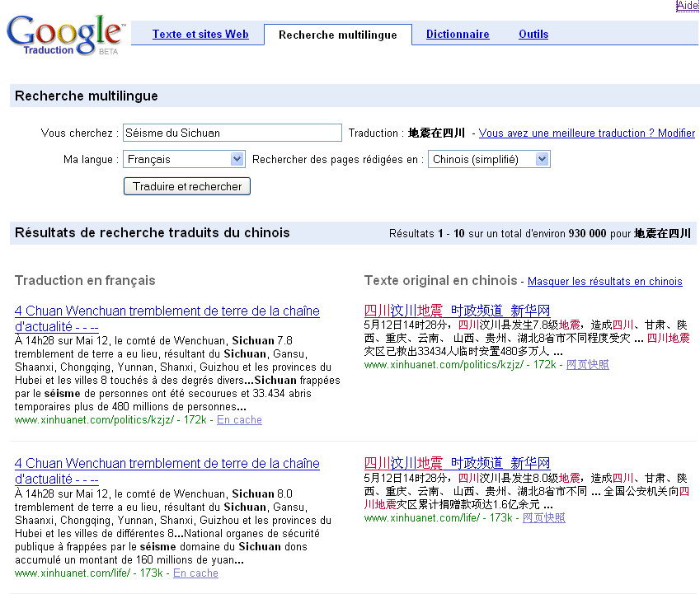The image size is (700, 594).
Task: Focus the Vous cherchez search field
Action: (x=233, y=133)
